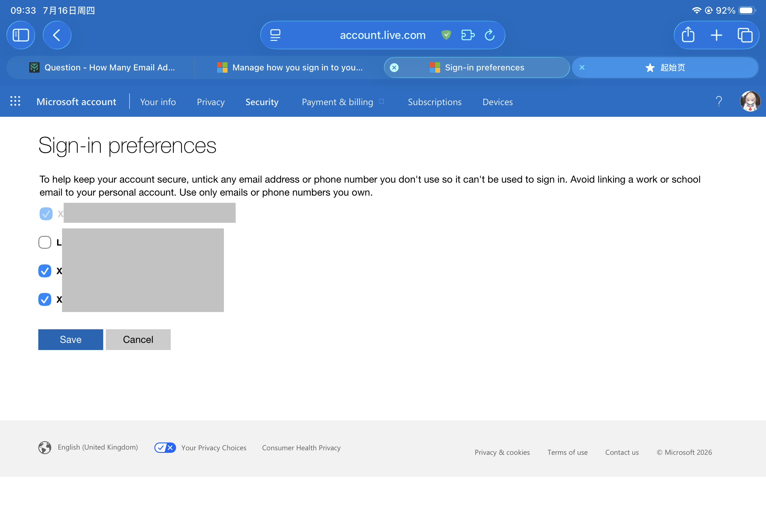
Task: Open the Privacy menu item
Action: tap(211, 102)
